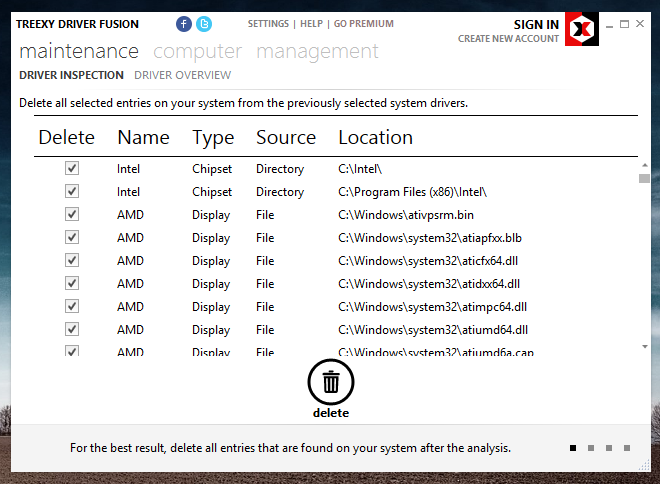This screenshot has height=484, width=660.
Task: Open the Settings menu
Action: 268,24
